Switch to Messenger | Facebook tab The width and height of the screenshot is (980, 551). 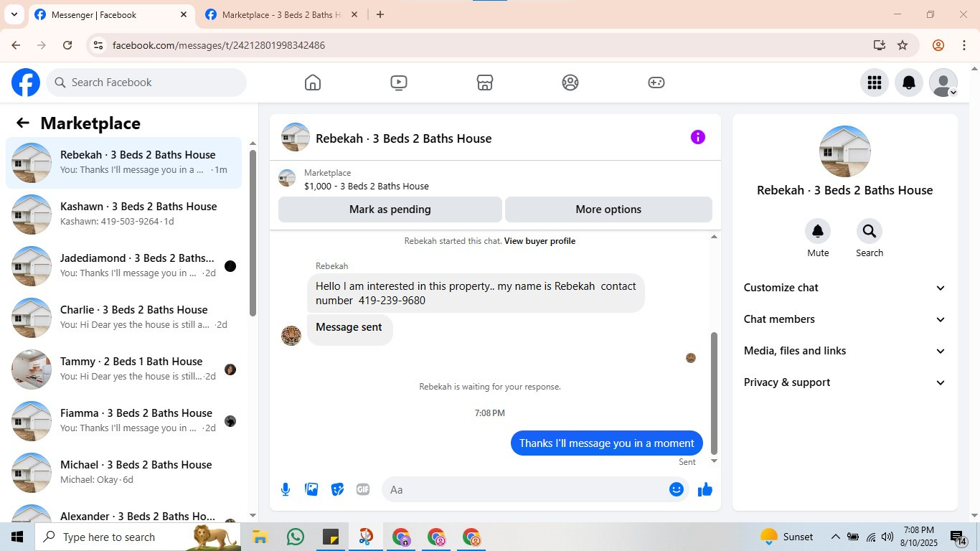pos(111,14)
